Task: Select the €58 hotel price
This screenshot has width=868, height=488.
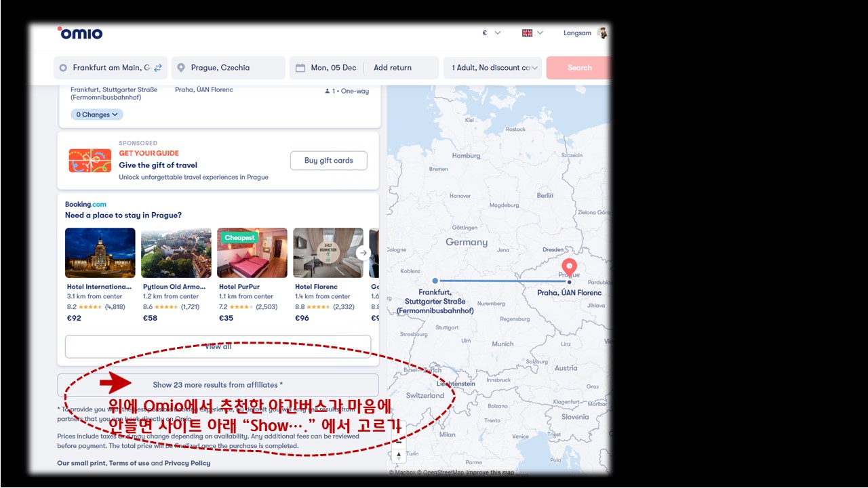Action: point(150,318)
